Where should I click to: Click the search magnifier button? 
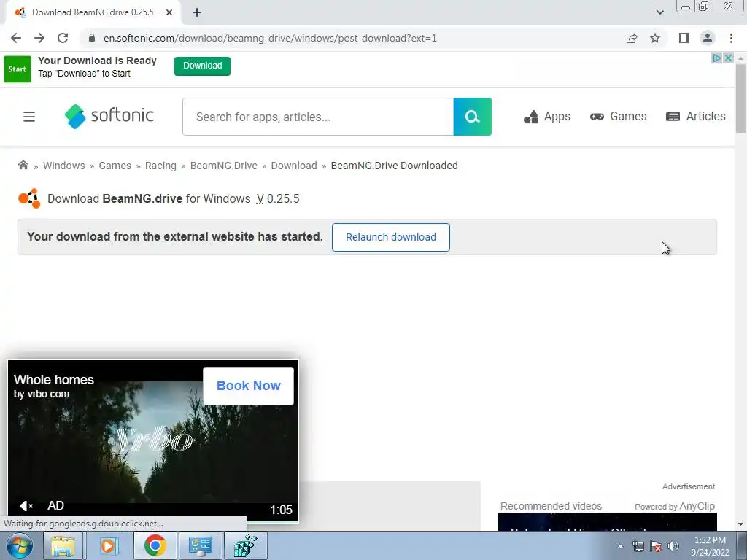(472, 117)
